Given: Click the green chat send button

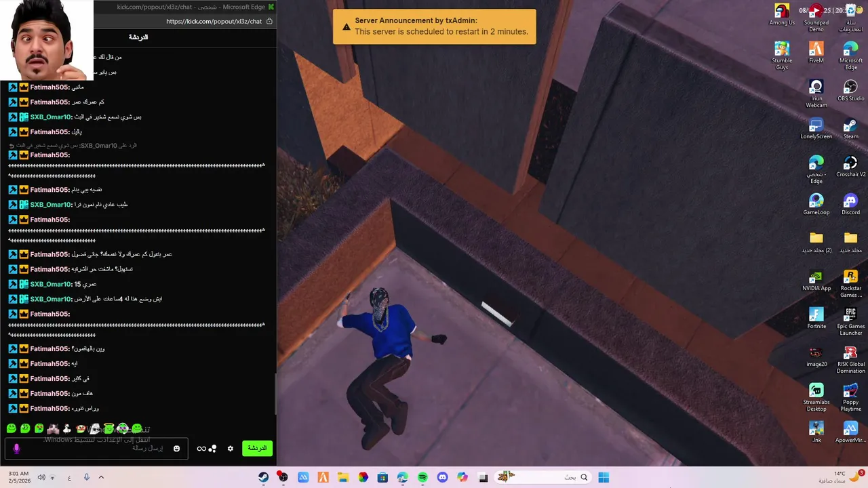Looking at the screenshot, I should click(x=257, y=448).
